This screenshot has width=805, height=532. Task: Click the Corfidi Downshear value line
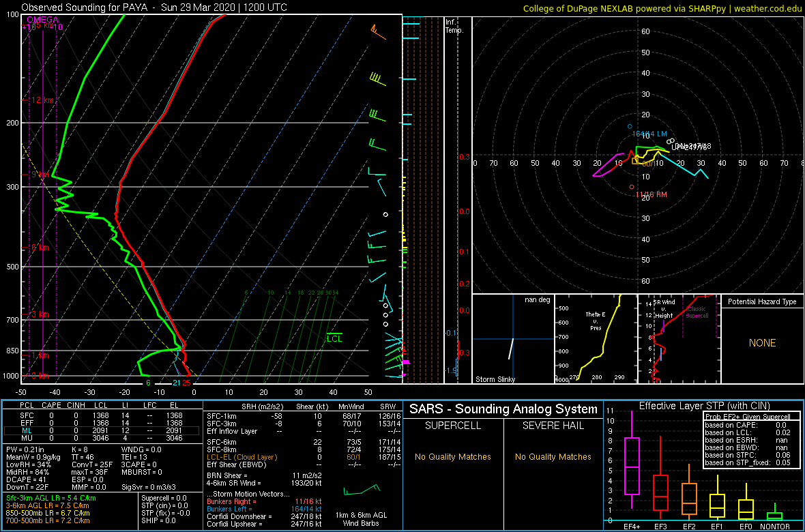(264, 516)
